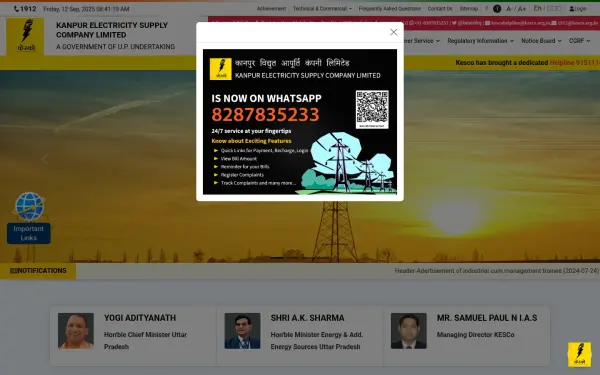Image resolution: width=600 pixels, height=375 pixels.
Task: Open the Important Links globe icon
Action: point(30,206)
